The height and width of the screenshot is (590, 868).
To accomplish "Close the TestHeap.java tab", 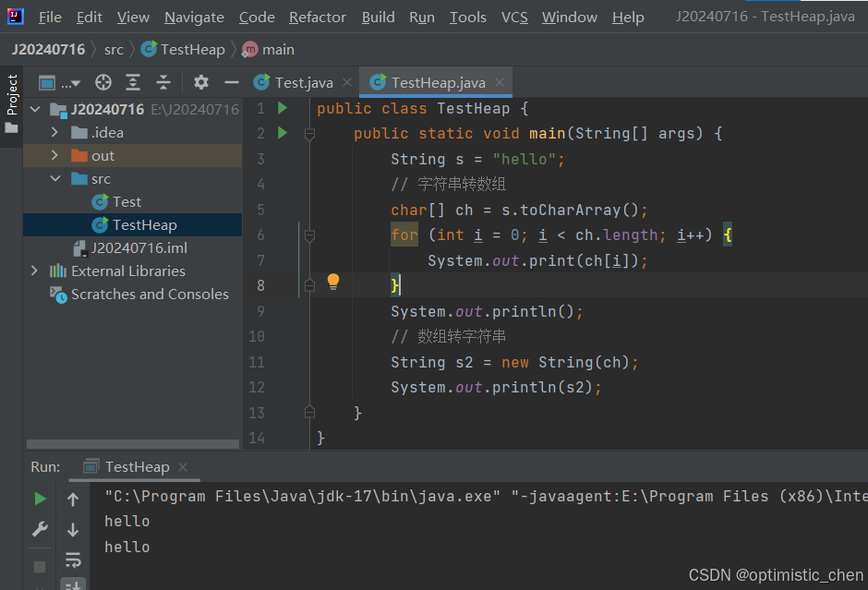I will tap(500, 82).
